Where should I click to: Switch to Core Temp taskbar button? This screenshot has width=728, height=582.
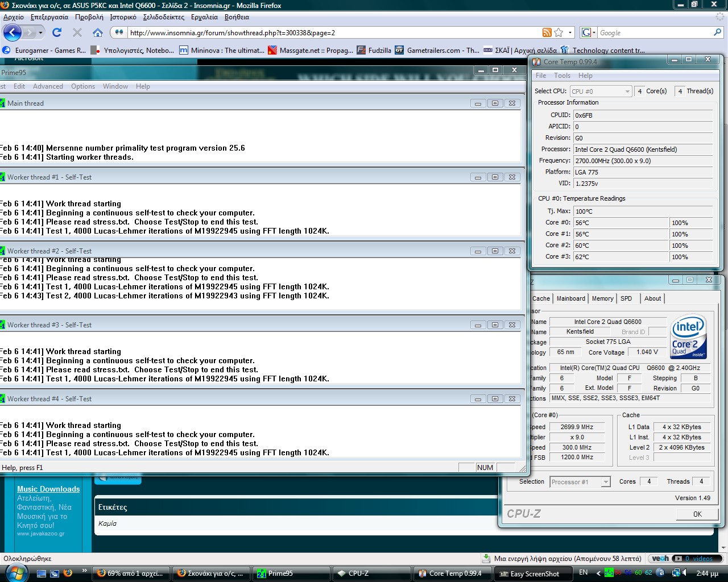[x=453, y=573]
